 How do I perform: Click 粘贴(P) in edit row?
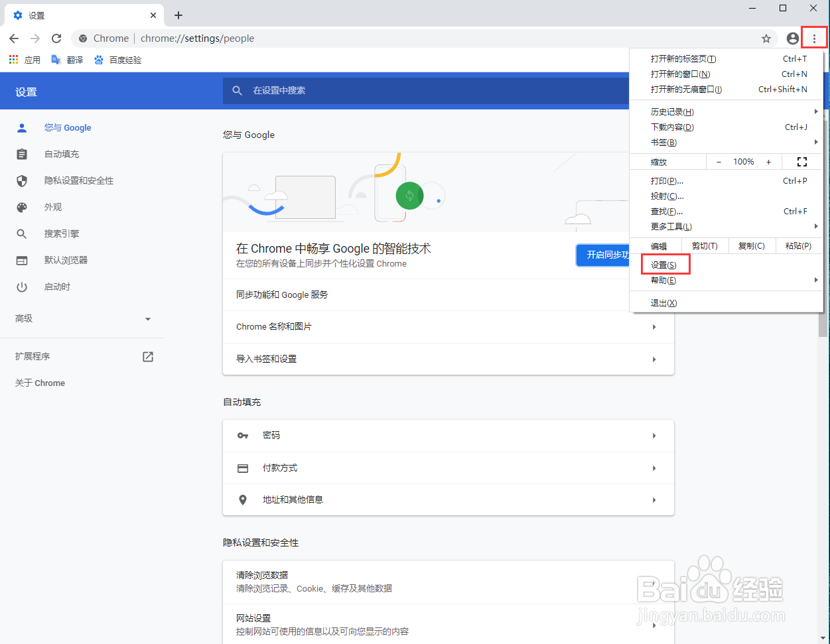click(x=798, y=246)
